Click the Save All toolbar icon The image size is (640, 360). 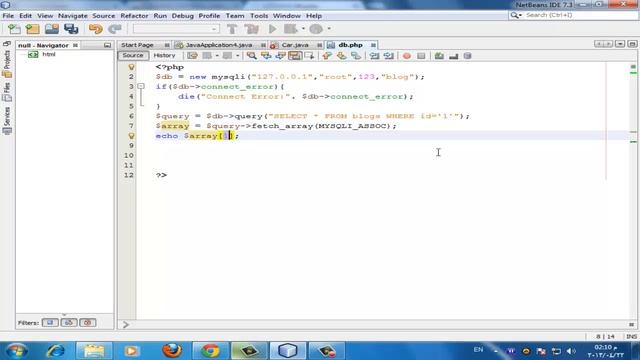coord(71,29)
